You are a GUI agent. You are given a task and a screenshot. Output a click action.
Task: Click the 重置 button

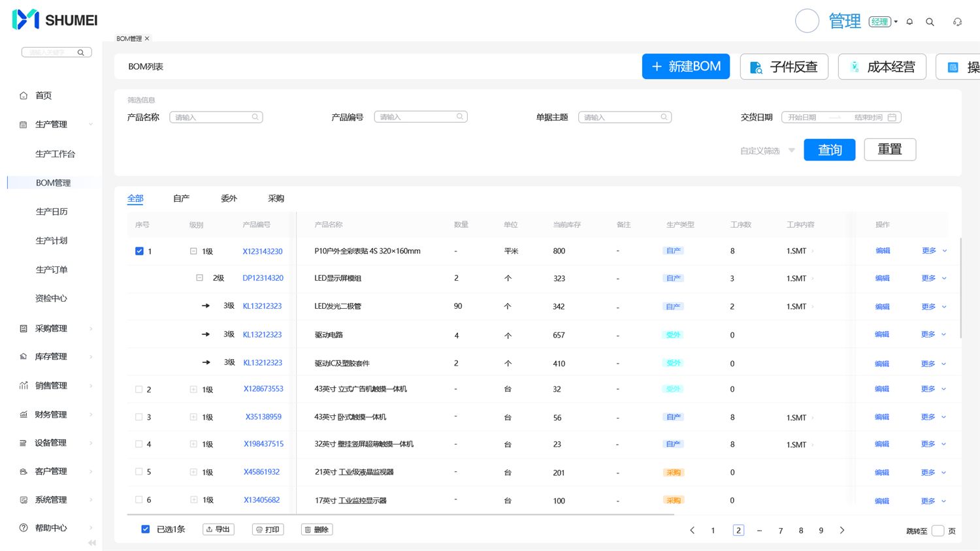tap(890, 150)
